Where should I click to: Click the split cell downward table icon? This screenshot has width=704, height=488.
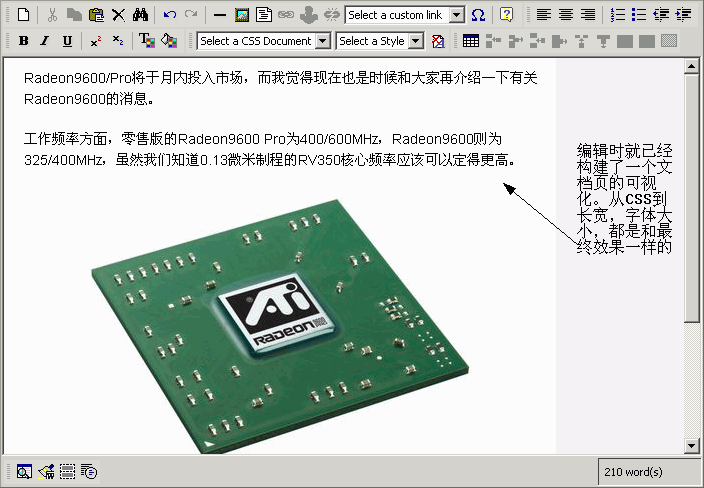(x=603, y=41)
